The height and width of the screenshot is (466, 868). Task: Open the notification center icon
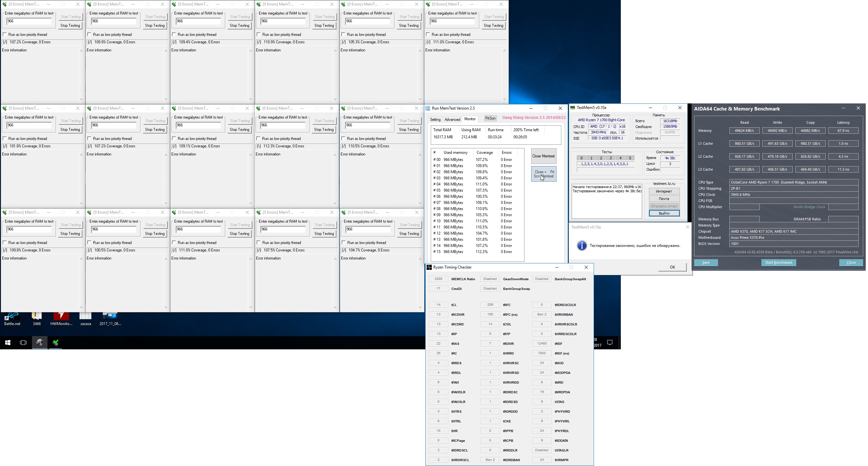(609, 342)
